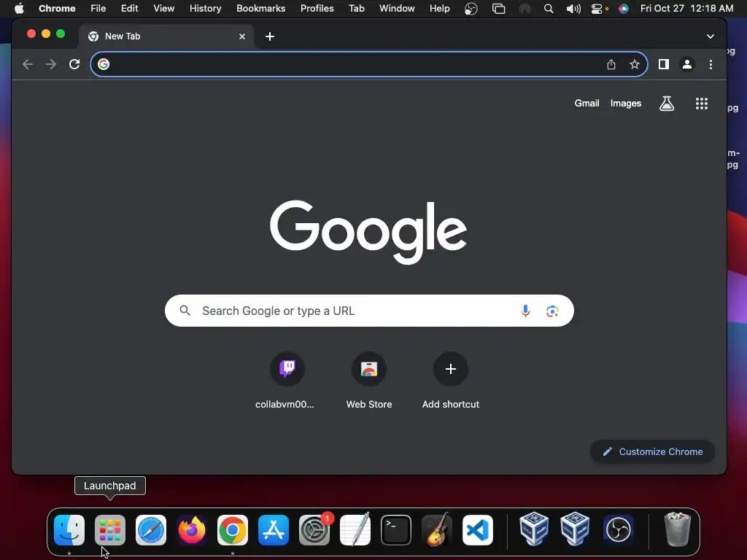Launch Firefox from the Dock

point(192,530)
